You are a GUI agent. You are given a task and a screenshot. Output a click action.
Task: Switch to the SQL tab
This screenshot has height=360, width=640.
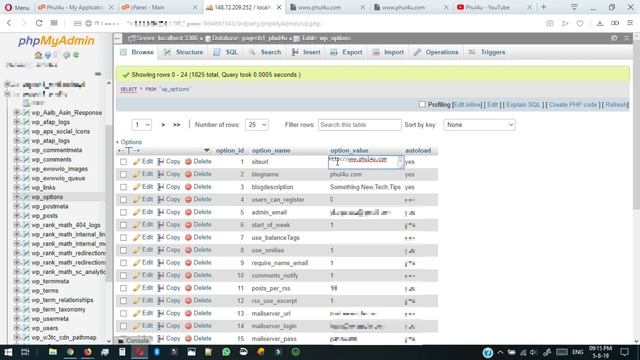[x=226, y=52]
